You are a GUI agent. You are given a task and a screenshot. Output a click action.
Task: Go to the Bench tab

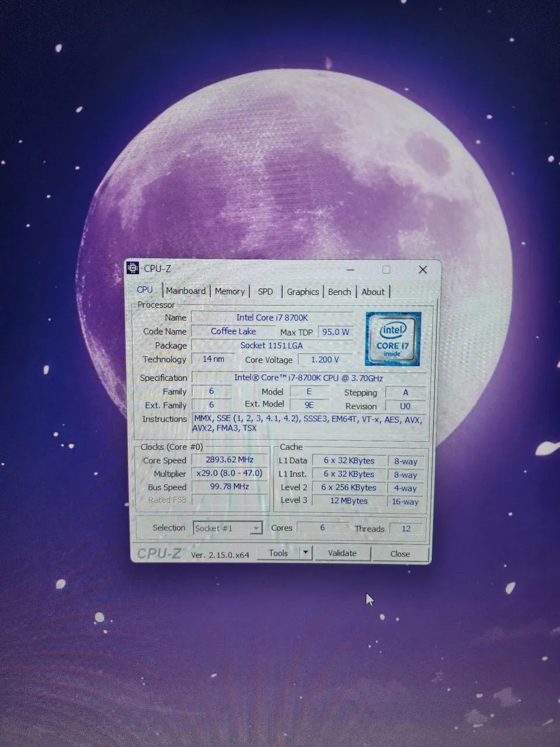pos(339,292)
